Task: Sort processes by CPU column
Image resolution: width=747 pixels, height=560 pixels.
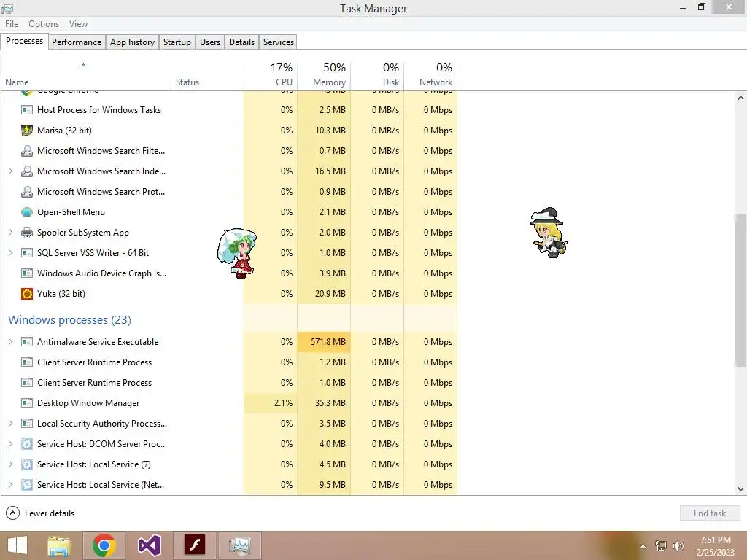Action: (271, 76)
